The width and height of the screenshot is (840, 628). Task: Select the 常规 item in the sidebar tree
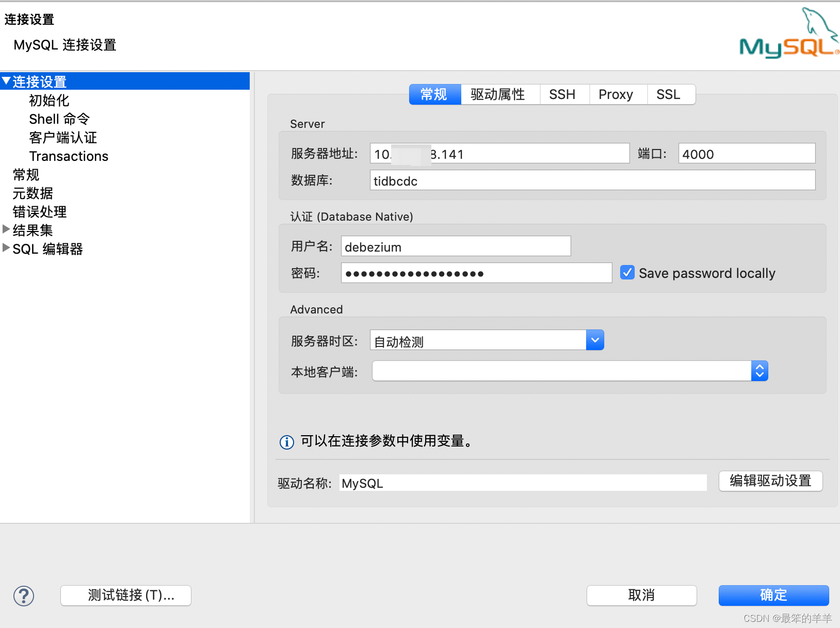coord(26,175)
